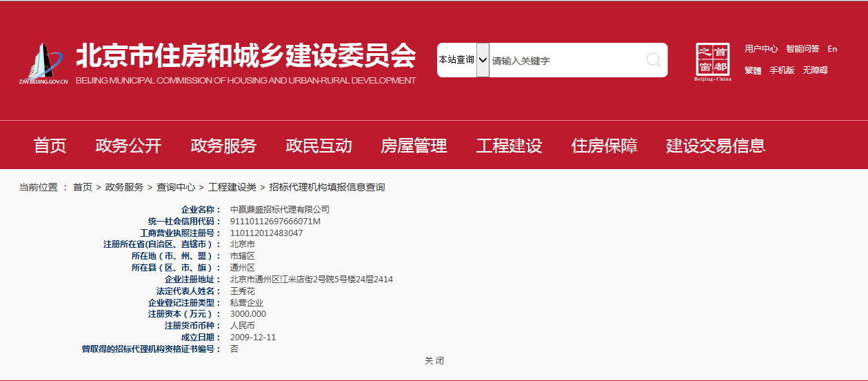868x381 pixels.
Task: Click the 关闭 button below the details
Action: tap(434, 361)
